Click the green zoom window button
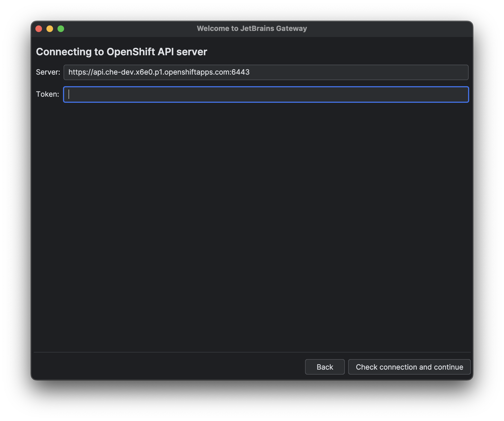The image size is (504, 421). (61, 28)
